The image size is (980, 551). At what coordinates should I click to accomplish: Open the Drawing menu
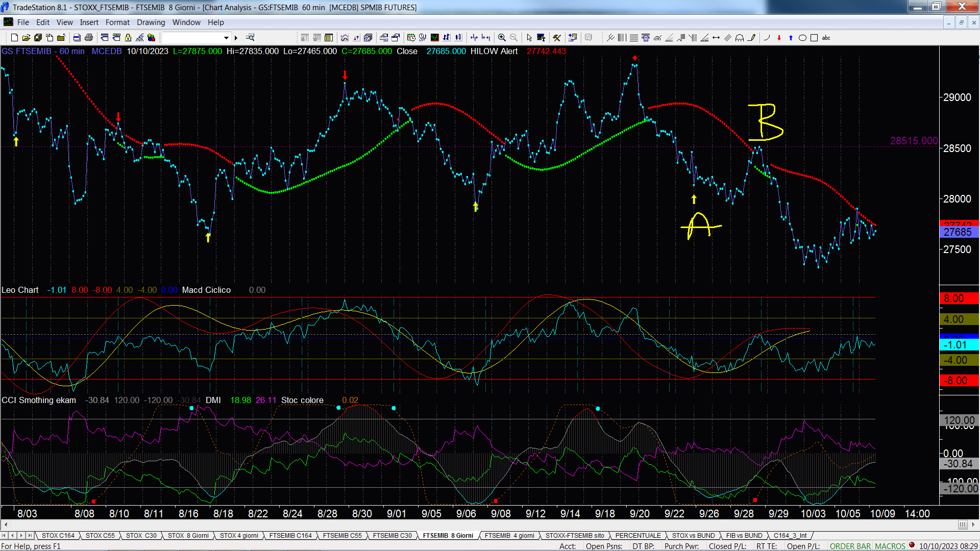[x=151, y=22]
